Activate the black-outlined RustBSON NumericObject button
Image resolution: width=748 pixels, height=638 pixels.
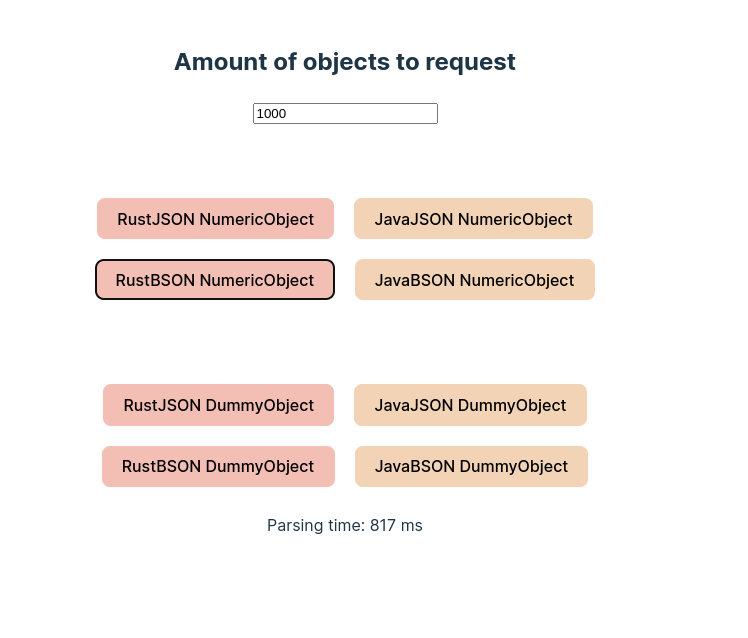pyautogui.click(x=215, y=280)
